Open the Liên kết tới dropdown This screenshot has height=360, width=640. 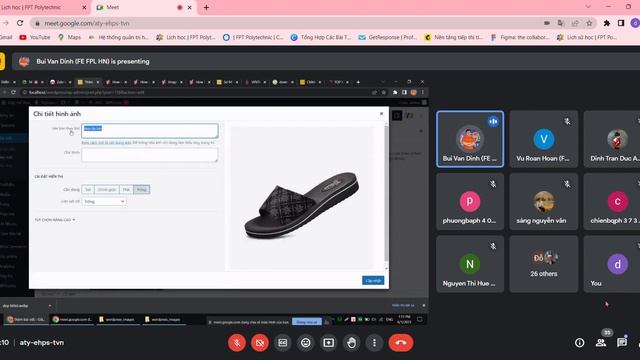coord(104,202)
